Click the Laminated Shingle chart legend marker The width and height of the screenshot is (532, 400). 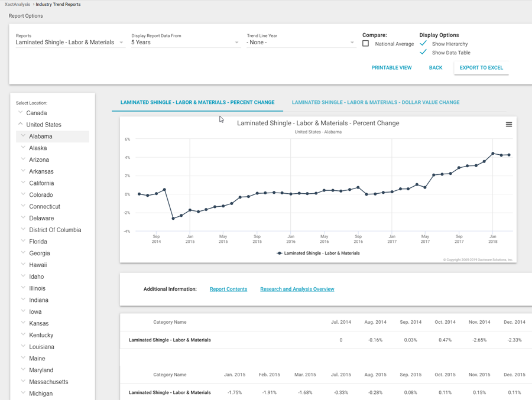[x=280, y=253]
